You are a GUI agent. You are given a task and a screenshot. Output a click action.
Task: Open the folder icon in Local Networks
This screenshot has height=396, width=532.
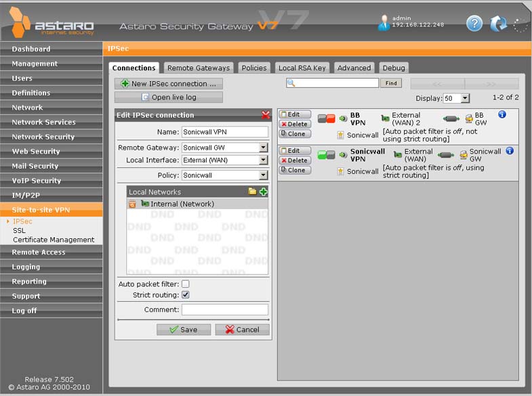coord(252,192)
